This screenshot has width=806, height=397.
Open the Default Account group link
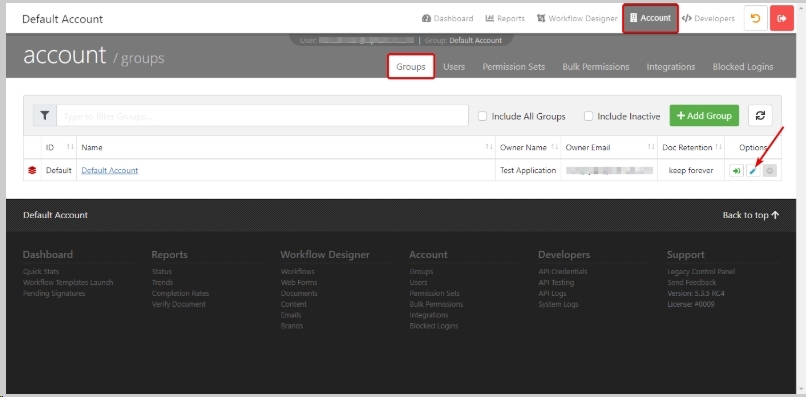[109, 170]
